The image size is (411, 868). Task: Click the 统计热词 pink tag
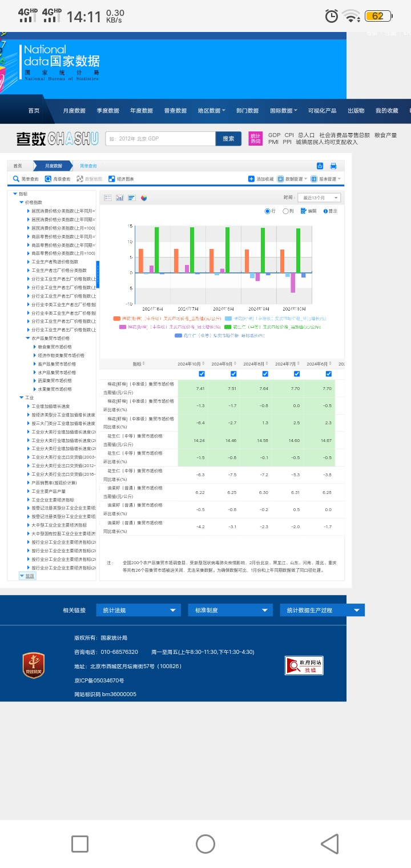pos(255,138)
